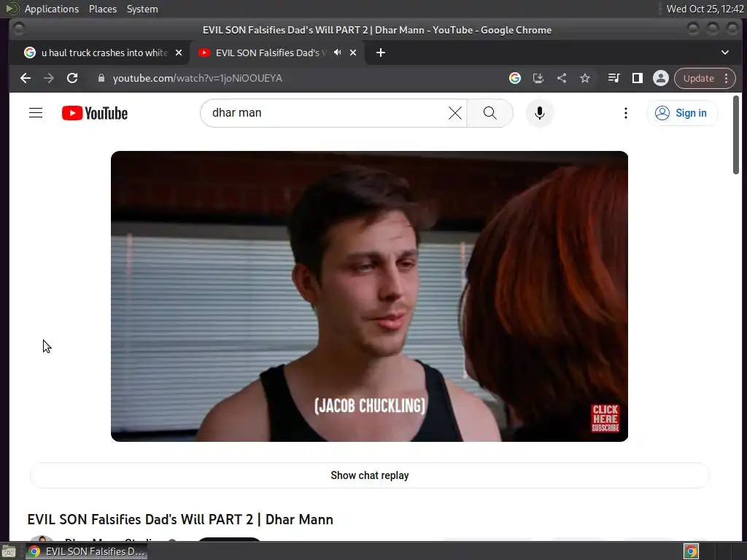Image resolution: width=747 pixels, height=560 pixels.
Task: Open the System menu
Action: coord(142,9)
